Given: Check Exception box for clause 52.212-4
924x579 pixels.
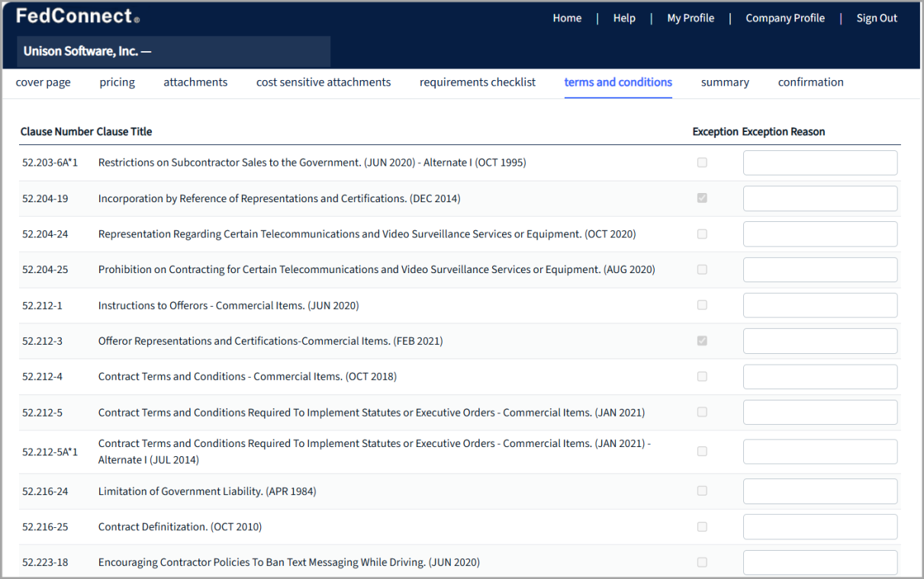Looking at the screenshot, I should (x=702, y=376).
